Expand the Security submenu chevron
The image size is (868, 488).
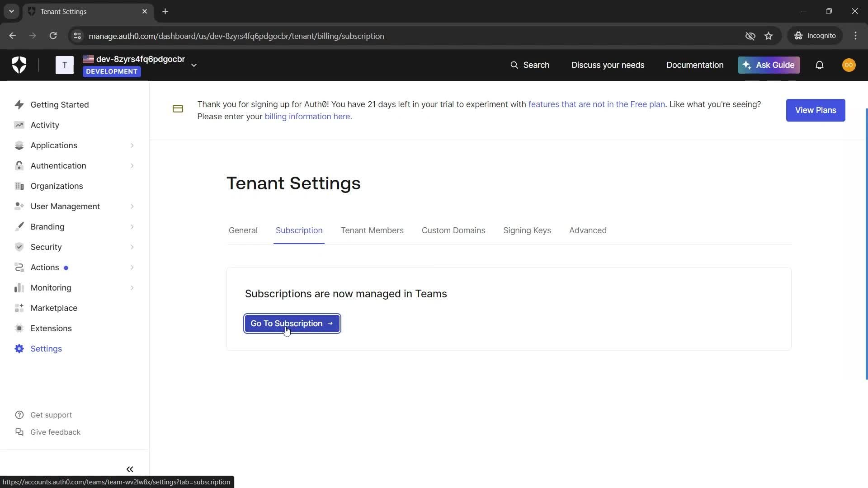[132, 247]
